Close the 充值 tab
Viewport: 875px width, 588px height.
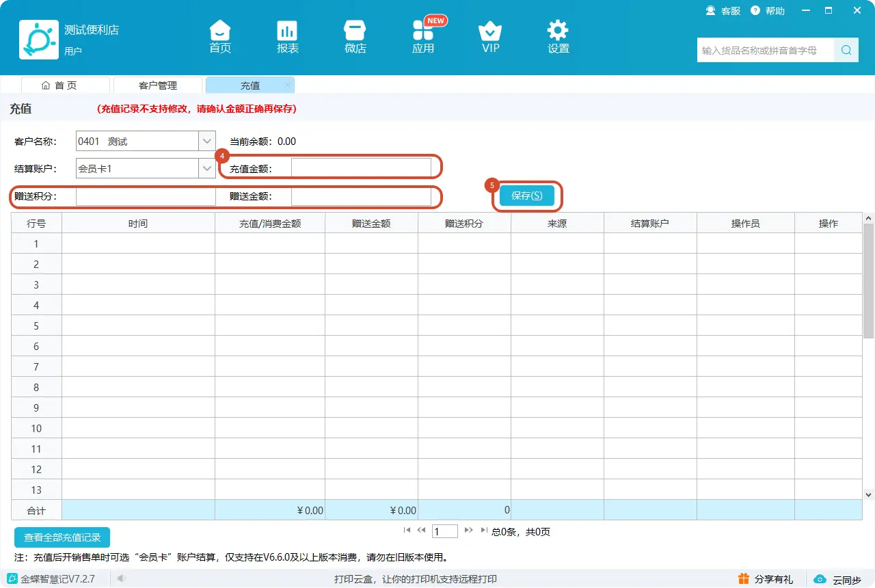[x=288, y=85]
